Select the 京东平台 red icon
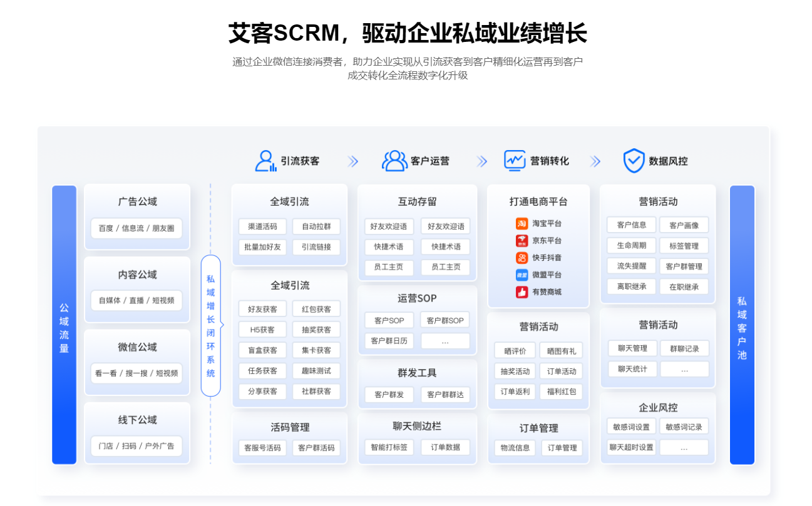 point(522,241)
